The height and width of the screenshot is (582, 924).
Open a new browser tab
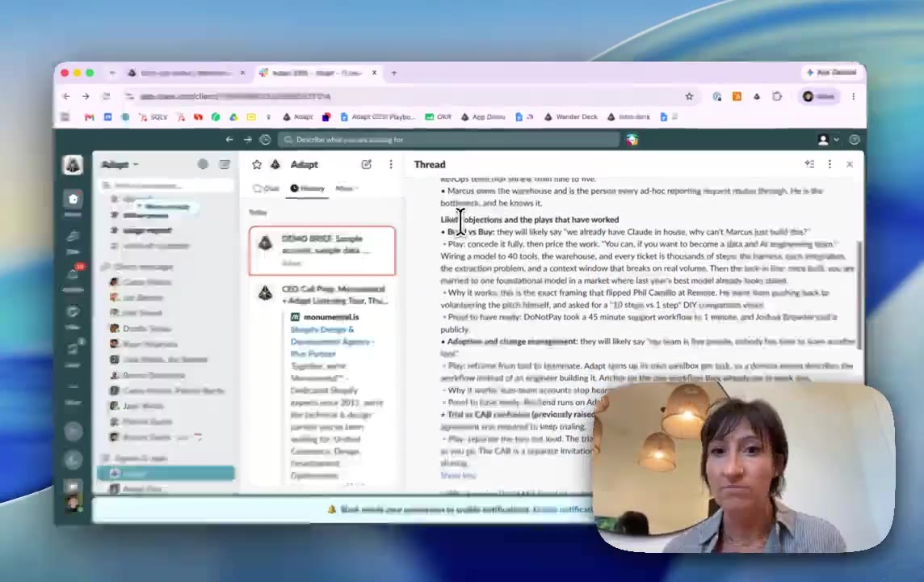[x=393, y=73]
